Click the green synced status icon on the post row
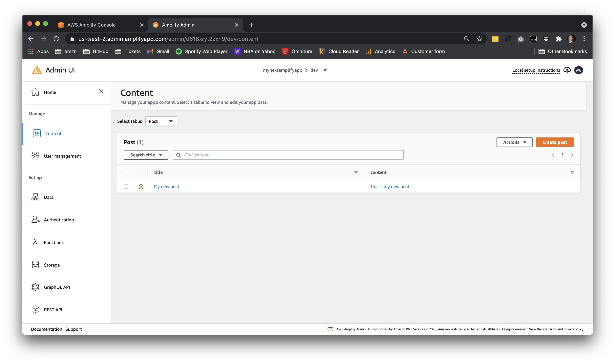The width and height of the screenshot is (615, 364). (x=141, y=186)
